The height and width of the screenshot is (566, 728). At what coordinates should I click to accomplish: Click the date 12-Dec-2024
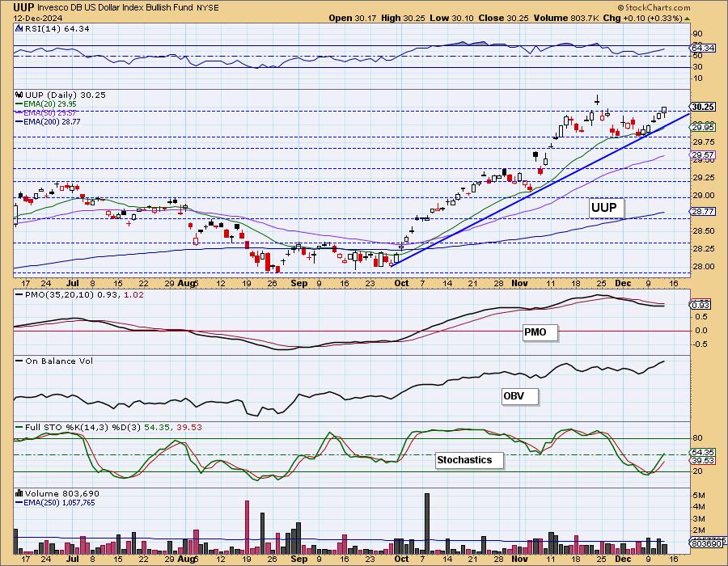(x=39, y=18)
